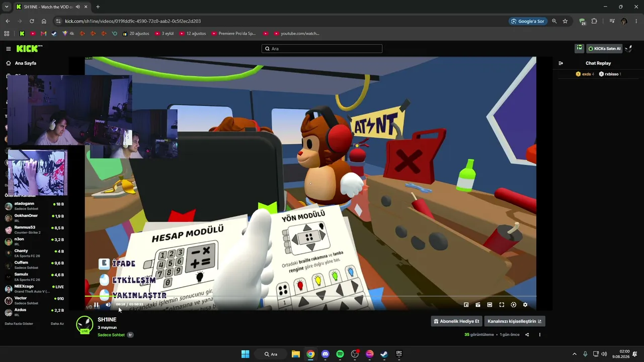Open the Premiere Pro'da bookmark
This screenshot has height=362, width=644.
click(x=234, y=34)
